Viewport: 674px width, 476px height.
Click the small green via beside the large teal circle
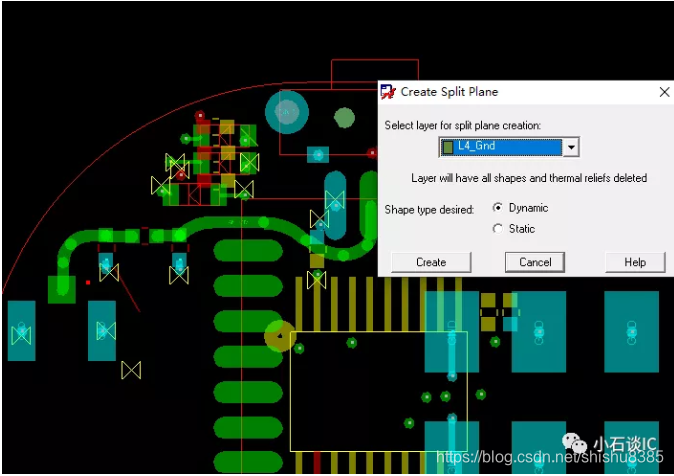pyautogui.click(x=344, y=119)
